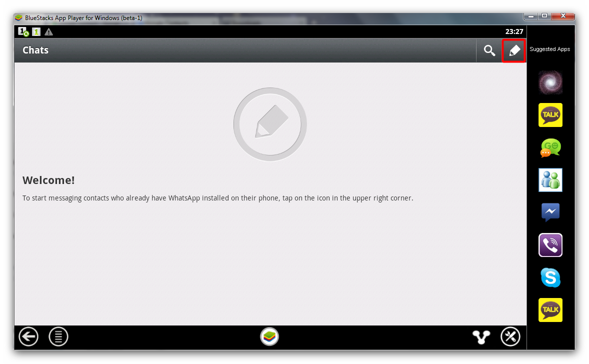Go back with the bottom arrow button
Screen dimensions: 589x364
point(28,336)
